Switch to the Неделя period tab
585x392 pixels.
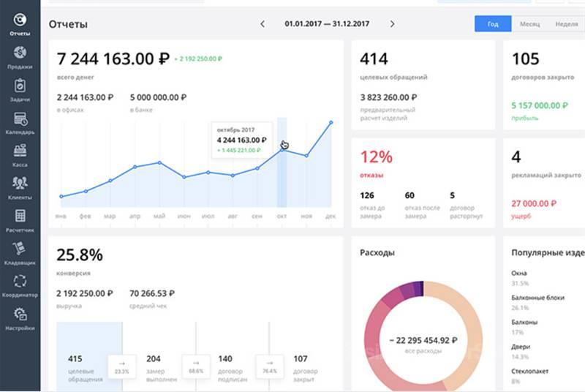tap(566, 24)
